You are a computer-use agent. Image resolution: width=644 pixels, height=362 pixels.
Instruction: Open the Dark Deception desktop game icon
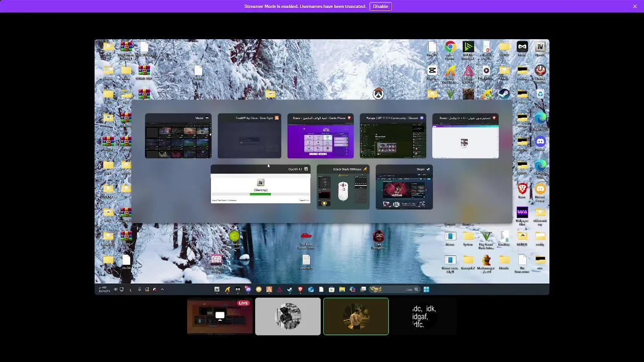point(378,236)
